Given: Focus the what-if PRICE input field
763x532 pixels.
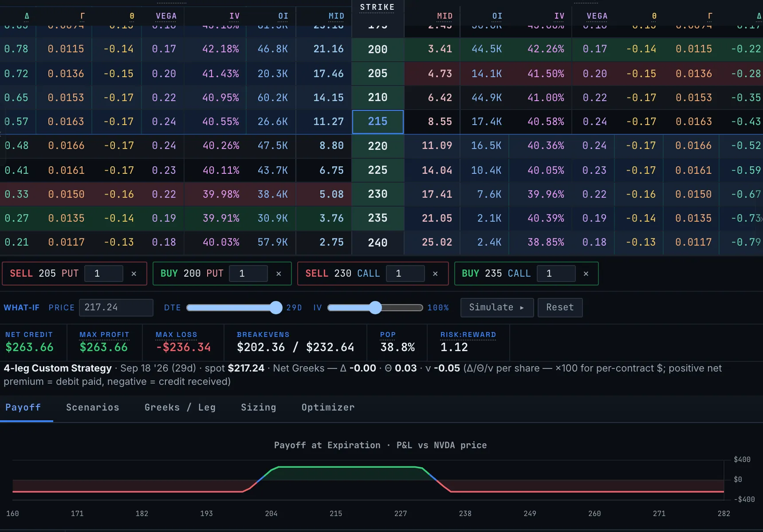Looking at the screenshot, I should [116, 308].
